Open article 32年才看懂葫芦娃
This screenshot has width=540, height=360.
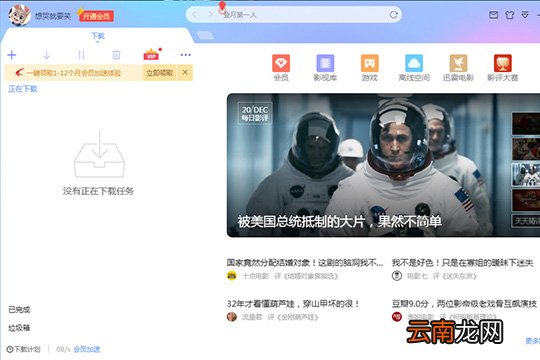tap(293, 304)
